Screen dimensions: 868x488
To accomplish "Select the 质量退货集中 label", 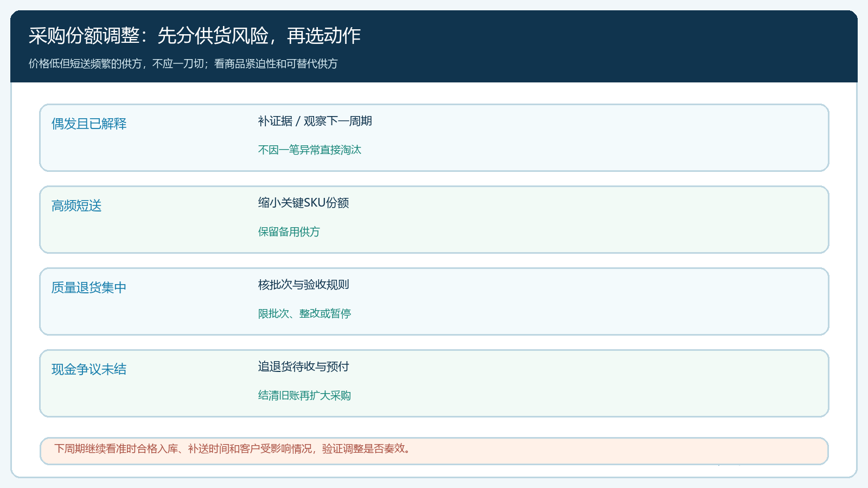I will tap(89, 287).
